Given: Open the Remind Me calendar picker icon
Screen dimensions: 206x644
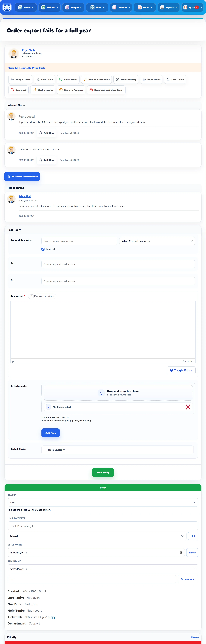Looking at the screenshot, I should tap(195, 569).
